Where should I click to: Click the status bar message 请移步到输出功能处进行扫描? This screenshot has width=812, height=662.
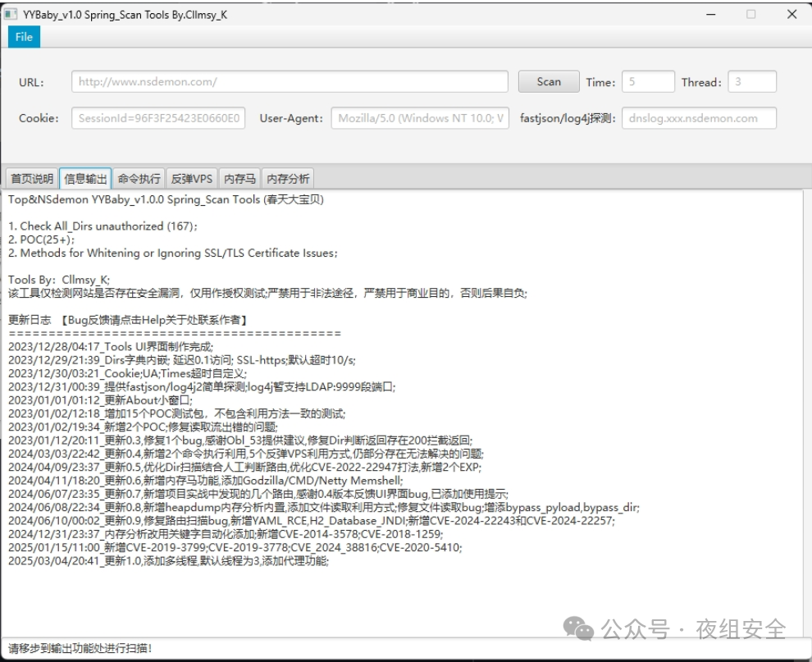click(x=80, y=649)
